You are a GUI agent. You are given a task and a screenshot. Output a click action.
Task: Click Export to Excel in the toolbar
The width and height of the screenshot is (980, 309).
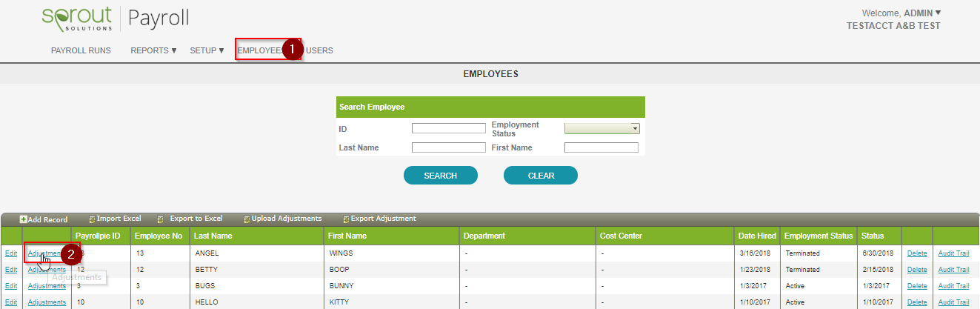(190, 219)
